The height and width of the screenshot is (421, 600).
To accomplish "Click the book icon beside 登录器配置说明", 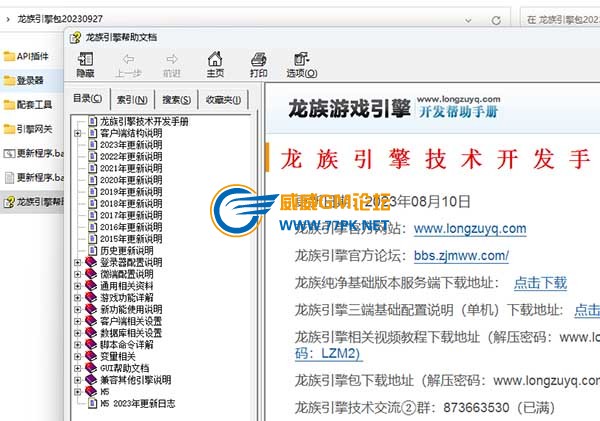I will pos(91,262).
